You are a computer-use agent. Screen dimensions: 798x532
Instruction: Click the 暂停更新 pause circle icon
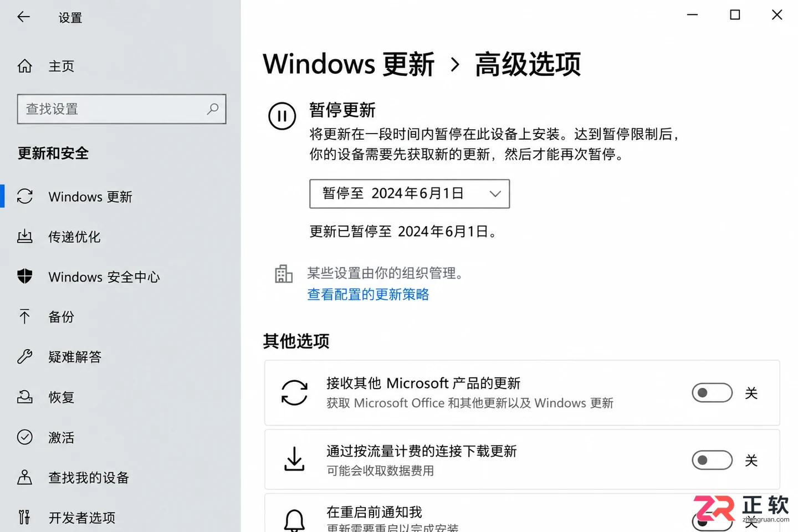[282, 116]
